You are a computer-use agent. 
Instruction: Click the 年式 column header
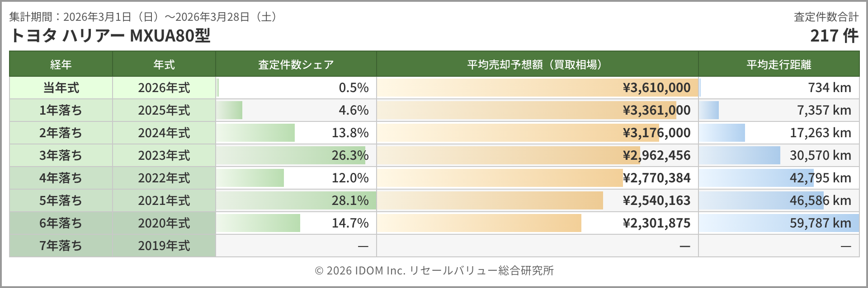[x=164, y=65]
